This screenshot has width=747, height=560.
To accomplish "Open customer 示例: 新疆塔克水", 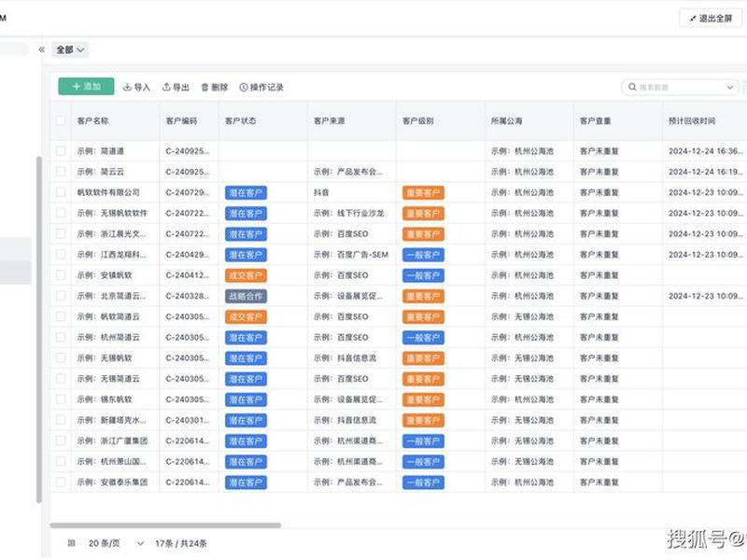I will pos(111,420).
